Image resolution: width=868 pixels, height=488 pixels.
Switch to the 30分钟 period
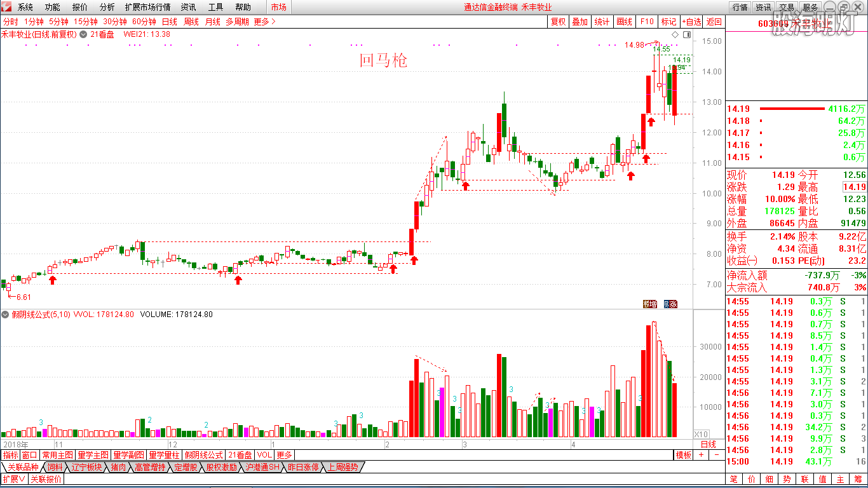click(115, 22)
